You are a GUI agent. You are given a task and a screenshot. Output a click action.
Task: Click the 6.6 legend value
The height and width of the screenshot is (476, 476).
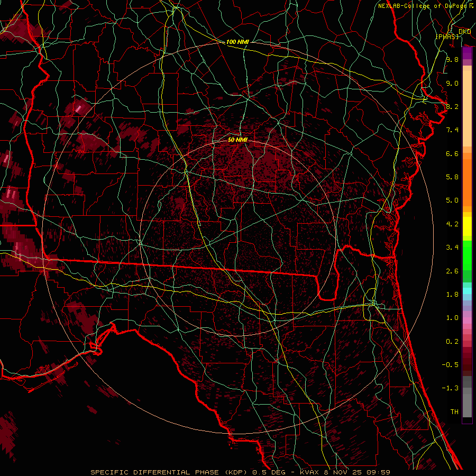[452, 153]
